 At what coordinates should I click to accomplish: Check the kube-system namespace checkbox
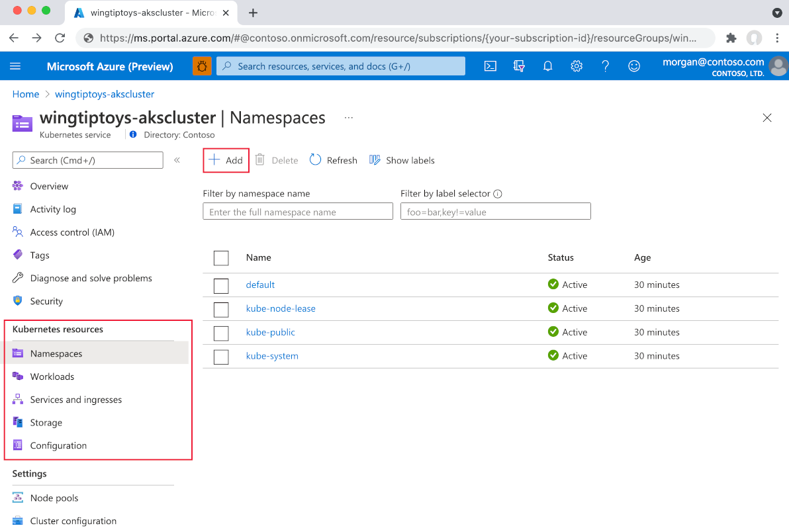click(221, 357)
